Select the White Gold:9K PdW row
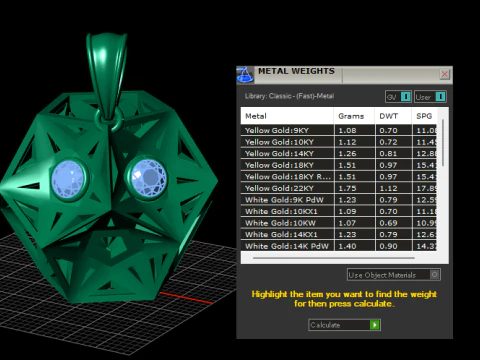The height and width of the screenshot is (360, 480). [339, 200]
